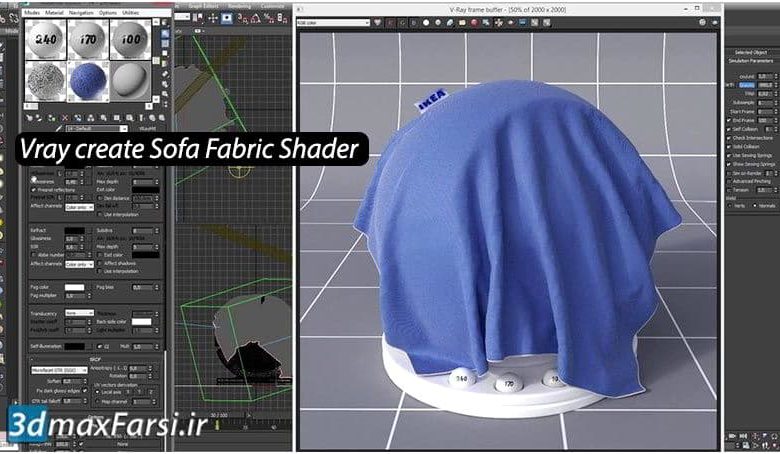Open the Modes menu in Material Editor
This screenshot has height=454, width=780.
point(31,12)
